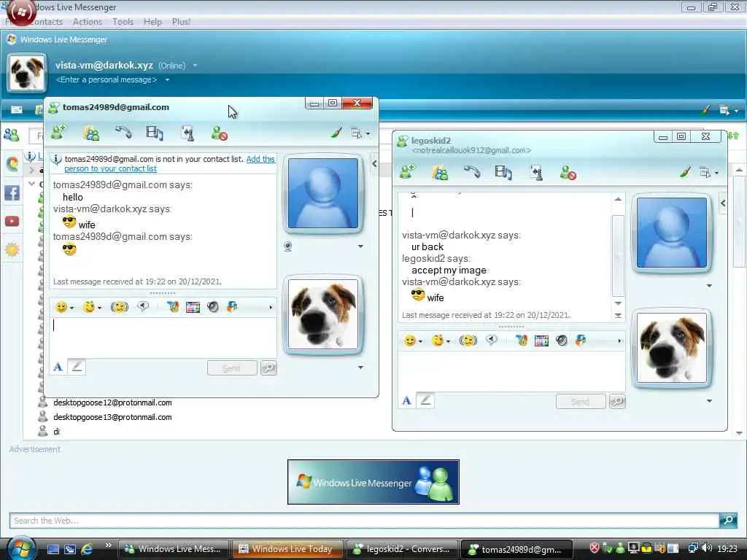Expand more toolbar items arrow in tomas24989d chat
The width and height of the screenshot is (747, 560).
[x=271, y=308]
